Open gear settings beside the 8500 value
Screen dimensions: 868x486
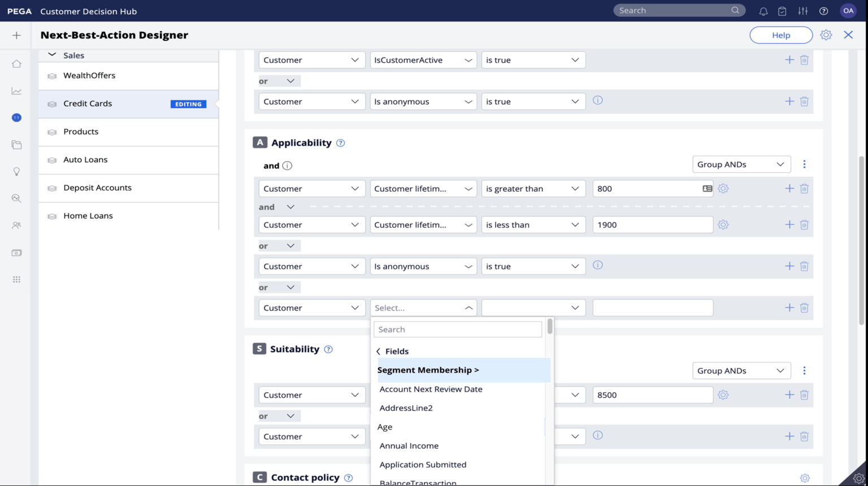coord(723,395)
